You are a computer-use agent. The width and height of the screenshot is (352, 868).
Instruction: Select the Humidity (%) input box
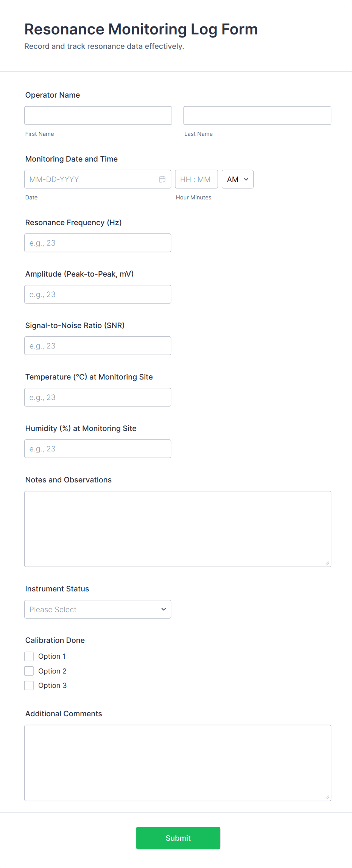tap(98, 449)
